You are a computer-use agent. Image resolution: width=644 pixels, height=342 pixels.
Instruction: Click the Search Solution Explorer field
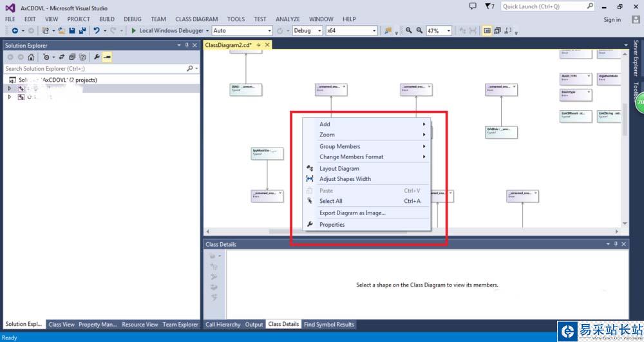click(101, 68)
